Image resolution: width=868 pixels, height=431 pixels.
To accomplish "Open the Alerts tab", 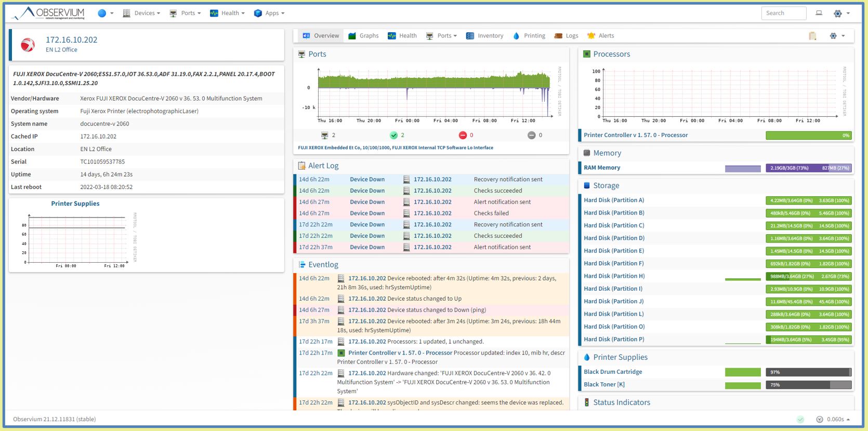I will click(x=600, y=36).
